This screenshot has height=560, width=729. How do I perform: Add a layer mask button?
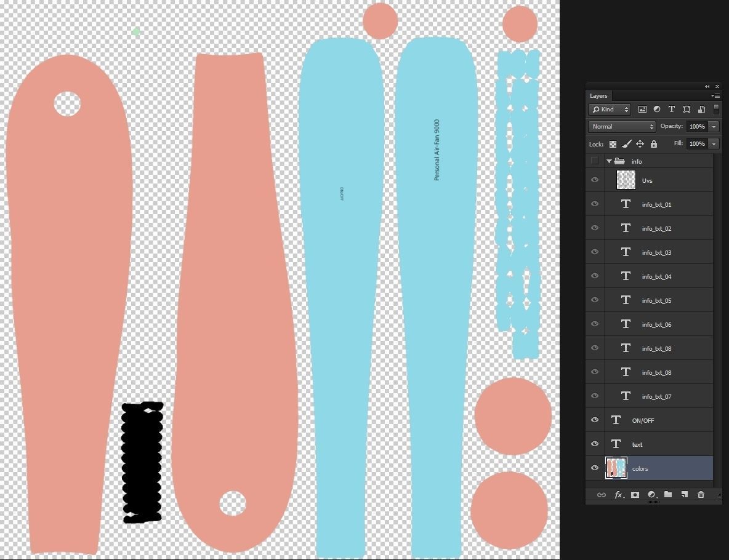(635, 495)
